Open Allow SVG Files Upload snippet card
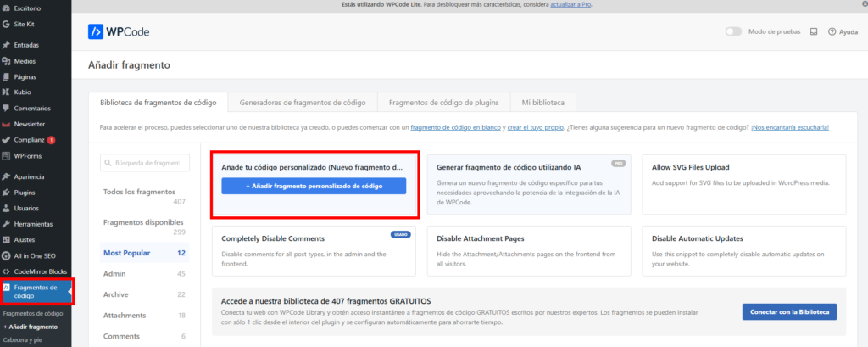868x347 pixels. [x=744, y=185]
